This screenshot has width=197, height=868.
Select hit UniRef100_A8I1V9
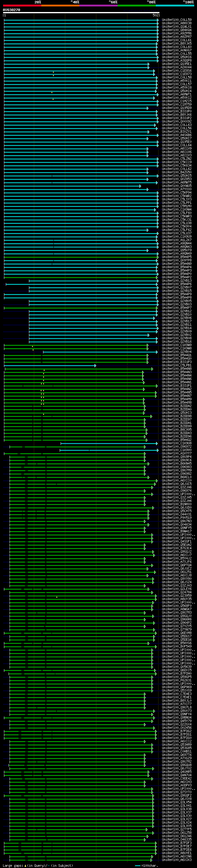pyautogui.click(x=176, y=149)
